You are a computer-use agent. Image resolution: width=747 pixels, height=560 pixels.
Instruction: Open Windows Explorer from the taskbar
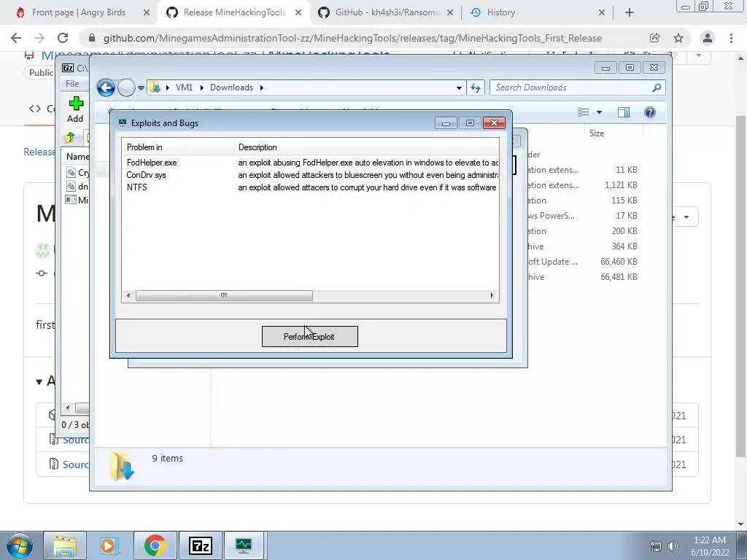pyautogui.click(x=65, y=545)
